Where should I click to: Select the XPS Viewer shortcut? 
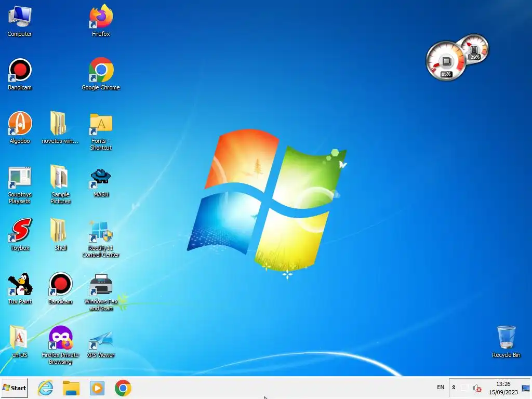click(x=101, y=344)
